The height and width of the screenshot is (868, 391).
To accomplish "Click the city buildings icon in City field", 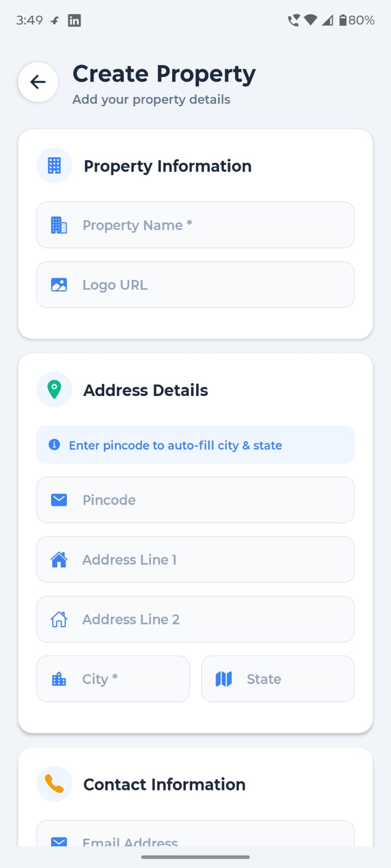I will pyautogui.click(x=59, y=679).
